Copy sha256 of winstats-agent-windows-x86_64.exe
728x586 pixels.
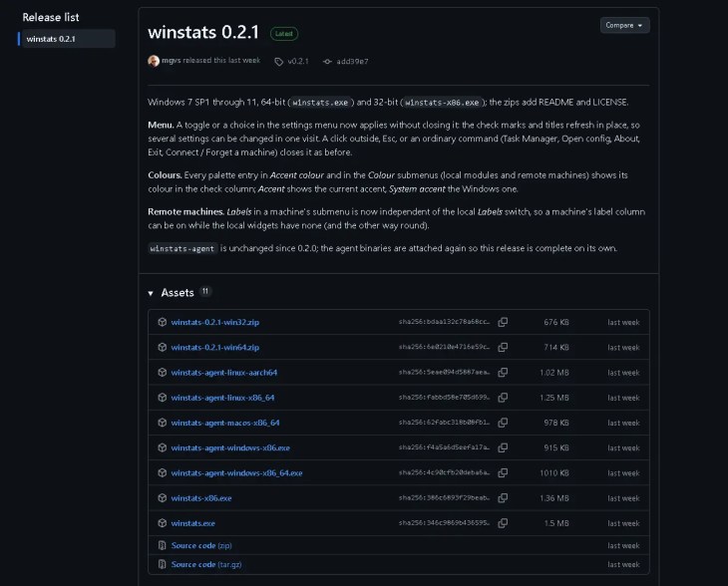503,472
